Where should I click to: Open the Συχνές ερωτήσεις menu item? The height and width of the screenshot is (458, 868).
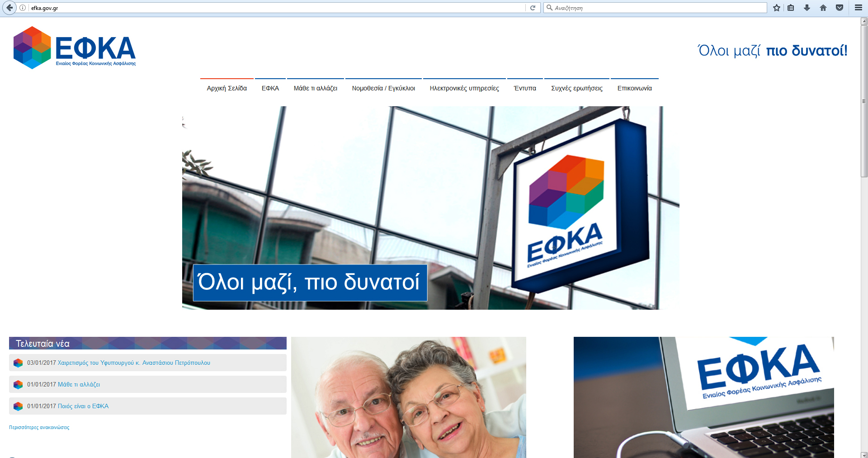(x=576, y=88)
